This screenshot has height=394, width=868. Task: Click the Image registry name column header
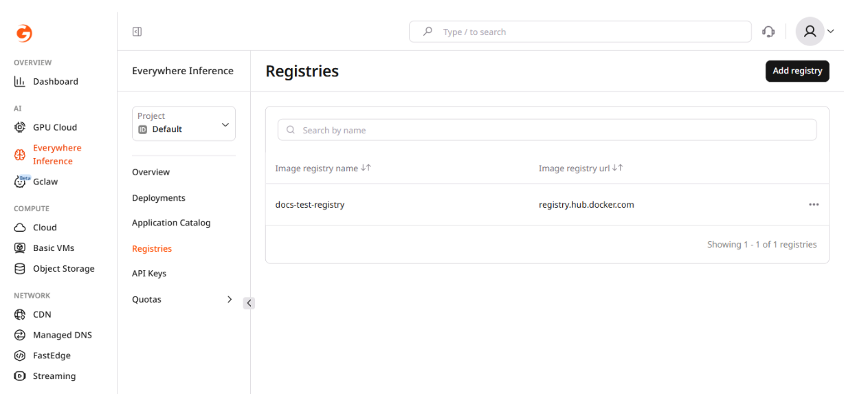point(316,168)
